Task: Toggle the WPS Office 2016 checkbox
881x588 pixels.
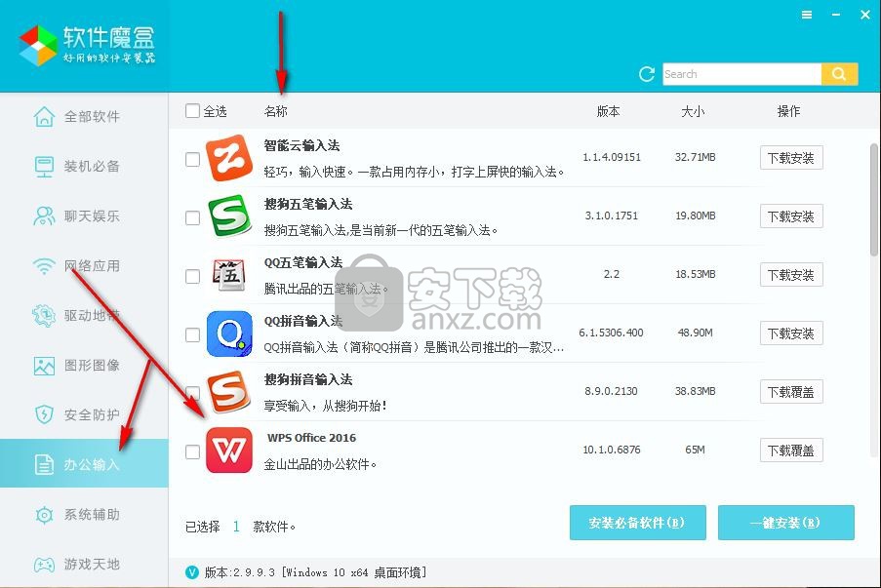Action: point(193,451)
